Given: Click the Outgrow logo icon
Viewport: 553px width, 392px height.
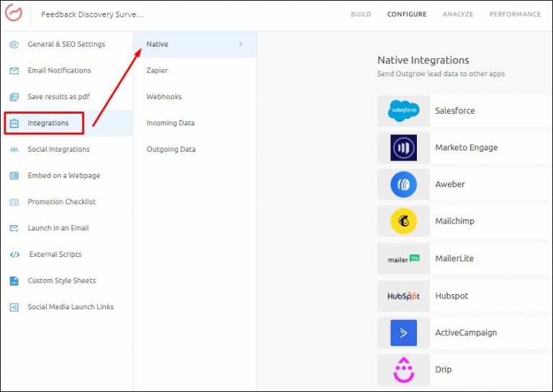Looking at the screenshot, I should [14, 14].
